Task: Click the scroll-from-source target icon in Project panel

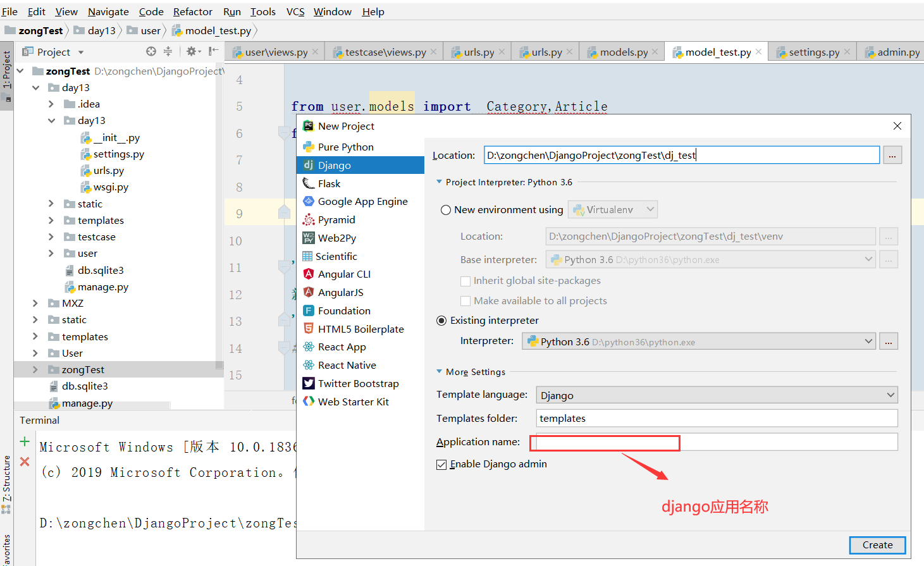Action: coord(151,51)
